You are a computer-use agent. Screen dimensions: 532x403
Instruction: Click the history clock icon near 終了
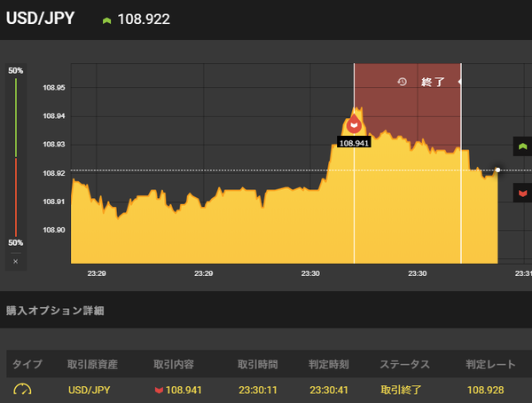(402, 82)
